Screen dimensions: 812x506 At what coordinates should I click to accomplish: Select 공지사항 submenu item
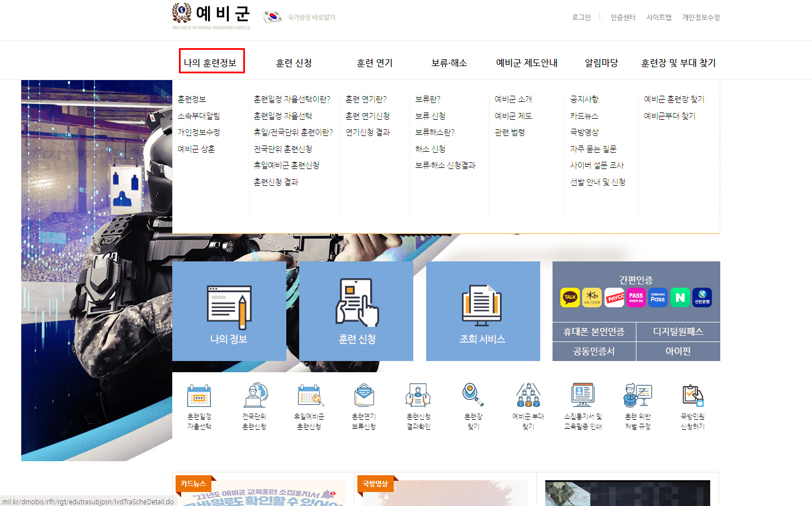(x=584, y=99)
